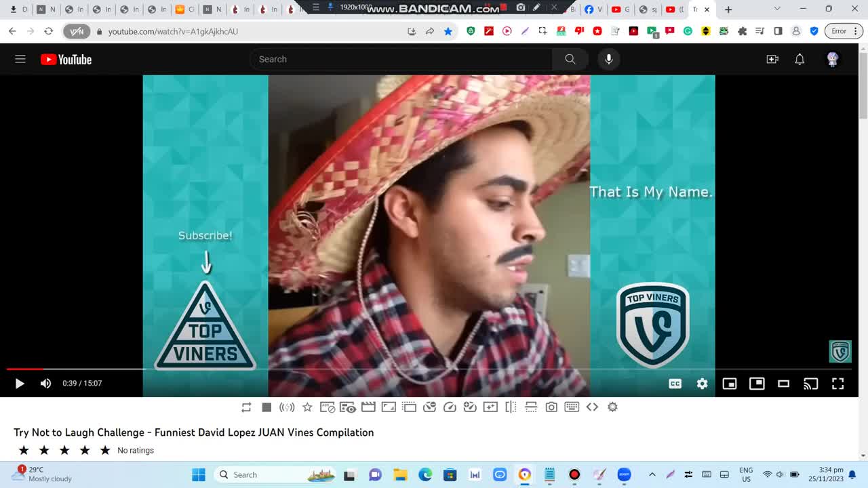The image size is (868, 488).
Task: Start voice search with the microphone
Action: (609, 59)
